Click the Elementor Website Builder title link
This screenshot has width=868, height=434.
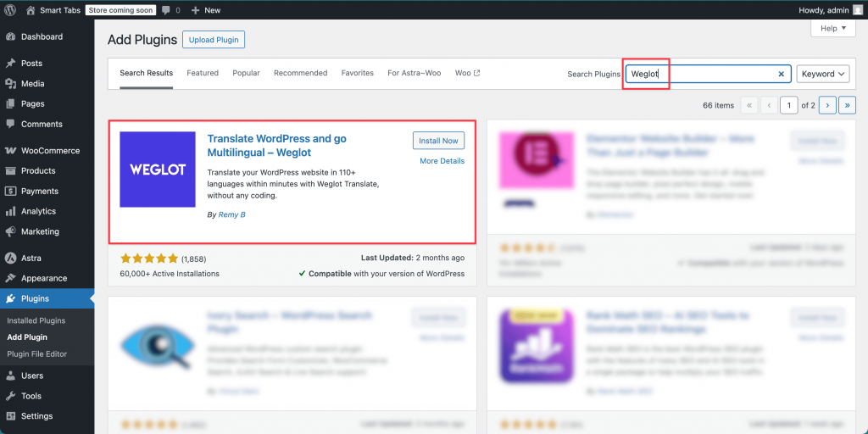[670, 145]
